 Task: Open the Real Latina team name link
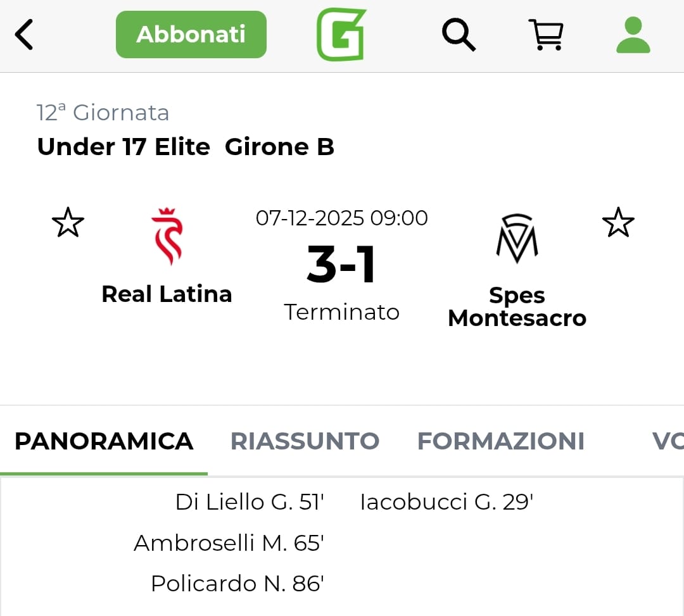click(167, 294)
